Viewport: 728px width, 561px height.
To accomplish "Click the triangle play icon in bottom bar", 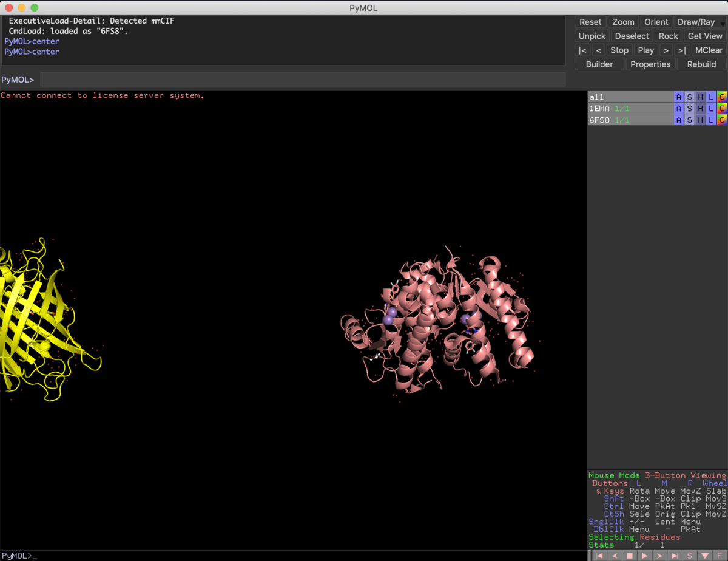I will coord(644,556).
